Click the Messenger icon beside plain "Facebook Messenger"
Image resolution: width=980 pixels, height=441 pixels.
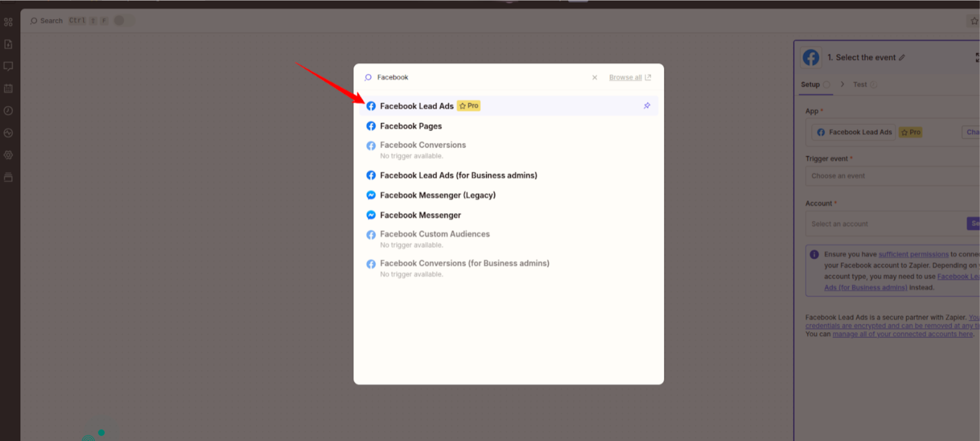coord(371,215)
